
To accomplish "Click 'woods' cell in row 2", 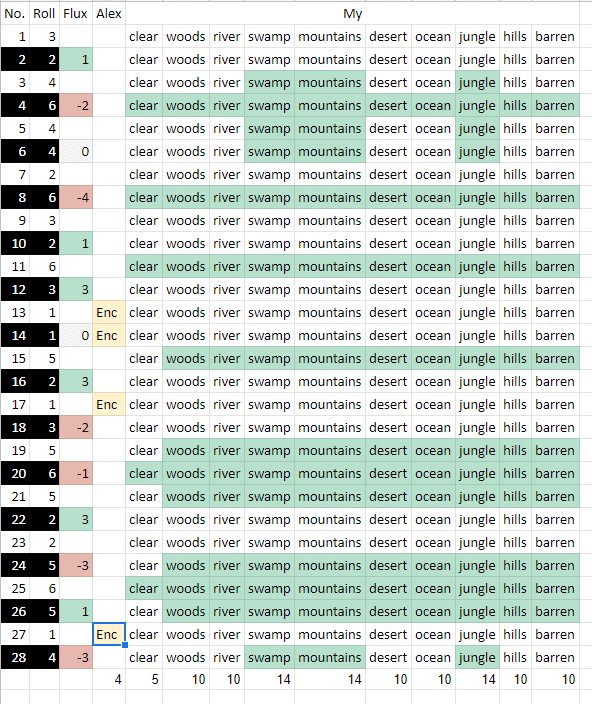I will click(186, 59).
